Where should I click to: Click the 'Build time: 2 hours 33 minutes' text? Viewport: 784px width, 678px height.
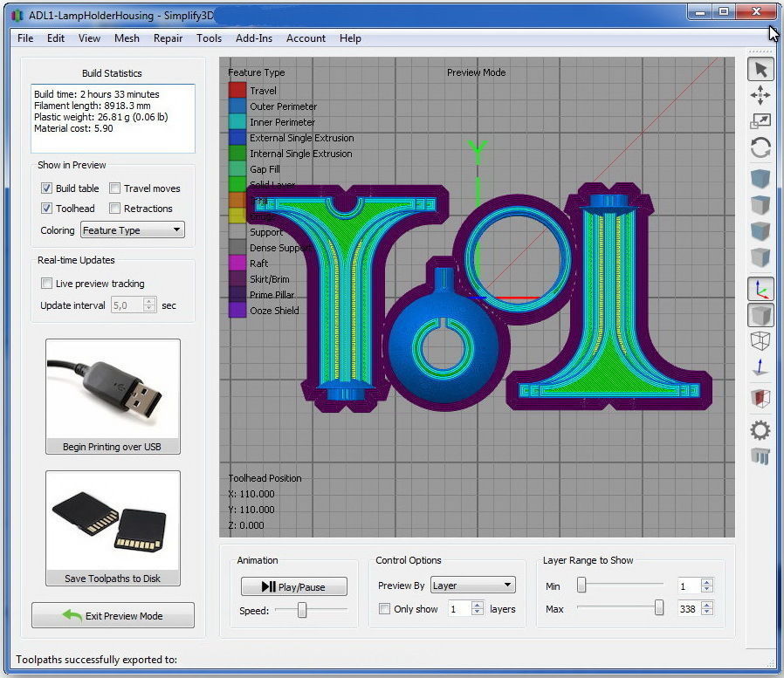coord(97,94)
